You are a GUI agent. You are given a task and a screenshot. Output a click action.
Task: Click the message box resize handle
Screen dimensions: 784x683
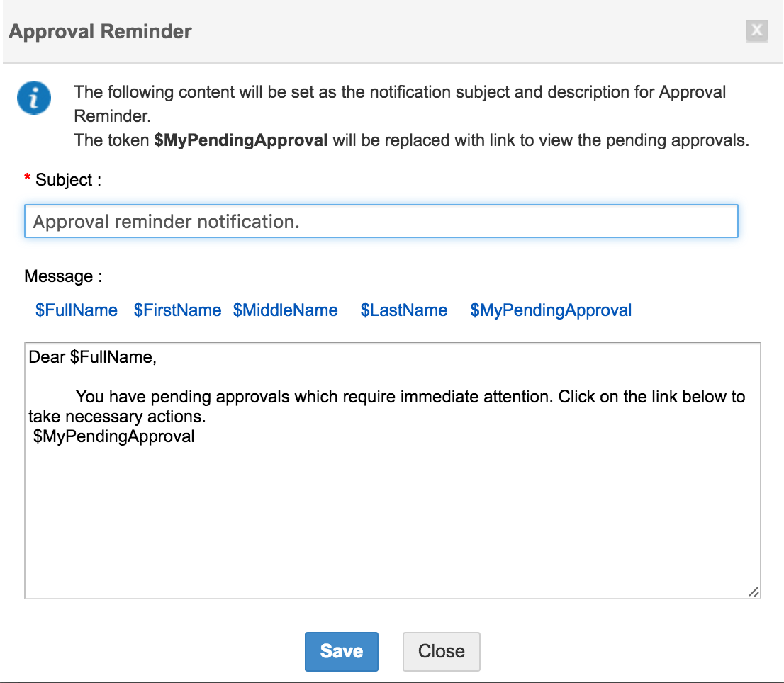click(753, 592)
